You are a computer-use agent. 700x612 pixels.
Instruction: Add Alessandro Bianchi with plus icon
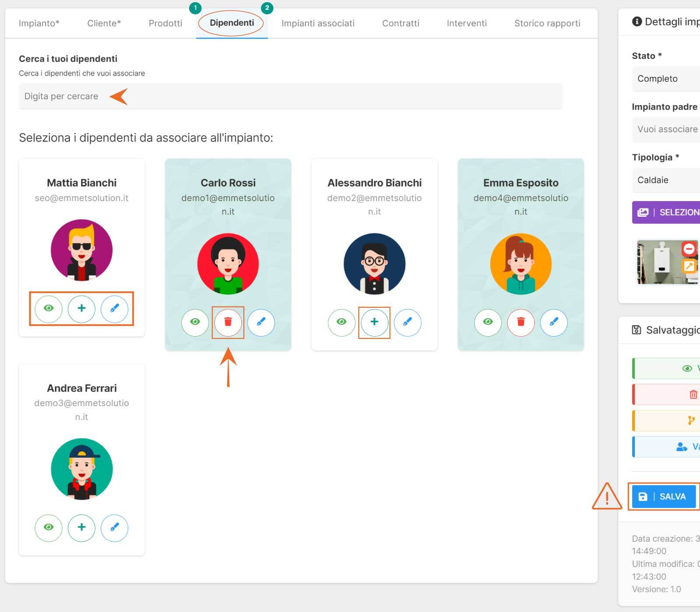(374, 322)
